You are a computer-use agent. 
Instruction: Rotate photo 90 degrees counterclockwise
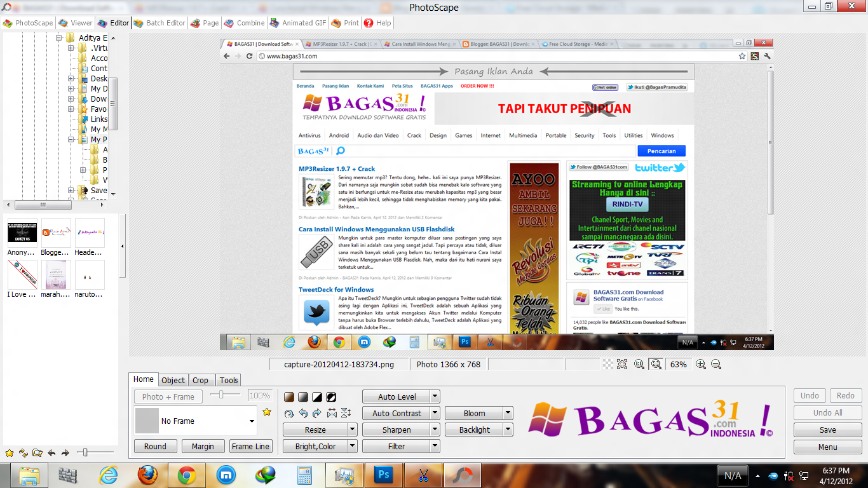[303, 413]
